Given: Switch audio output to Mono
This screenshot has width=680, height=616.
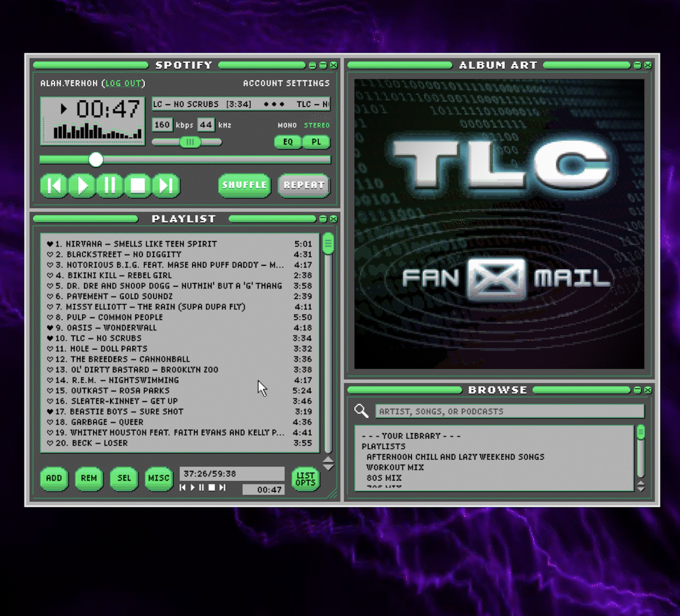Looking at the screenshot, I should pos(287,125).
